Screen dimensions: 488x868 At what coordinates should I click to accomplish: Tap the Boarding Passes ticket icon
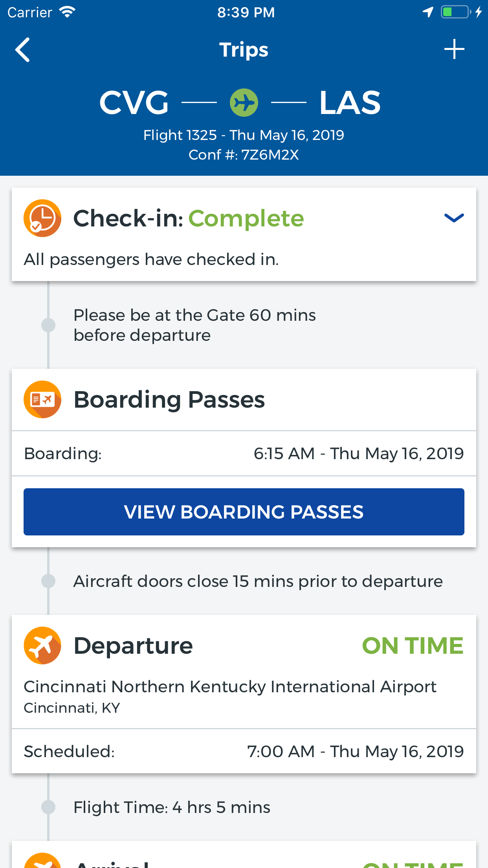coord(42,399)
